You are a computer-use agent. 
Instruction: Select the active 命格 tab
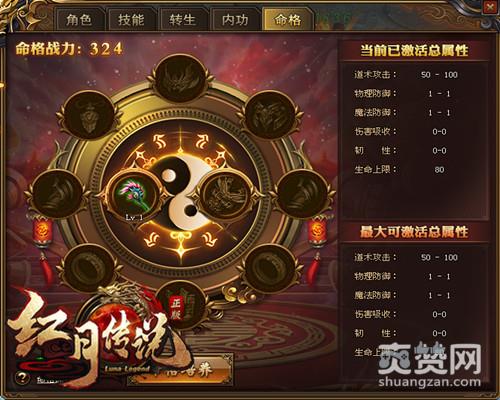288,20
